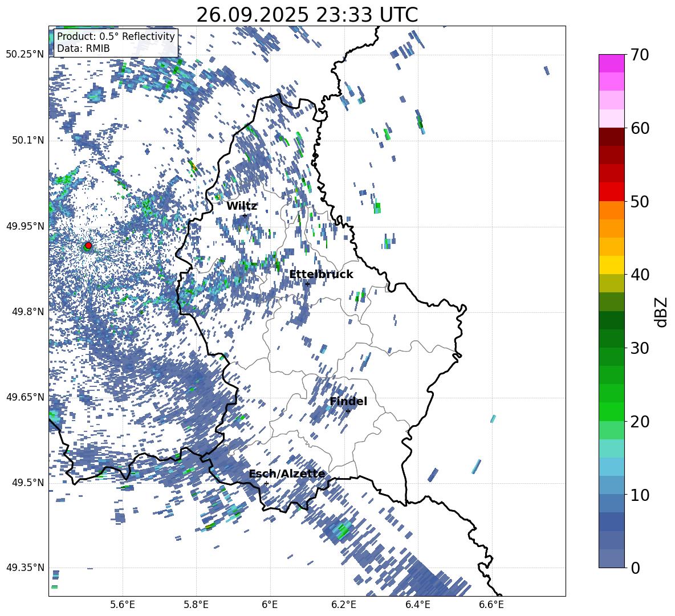
Task: Click the 49.95°N latitude label
Action: coord(25,226)
